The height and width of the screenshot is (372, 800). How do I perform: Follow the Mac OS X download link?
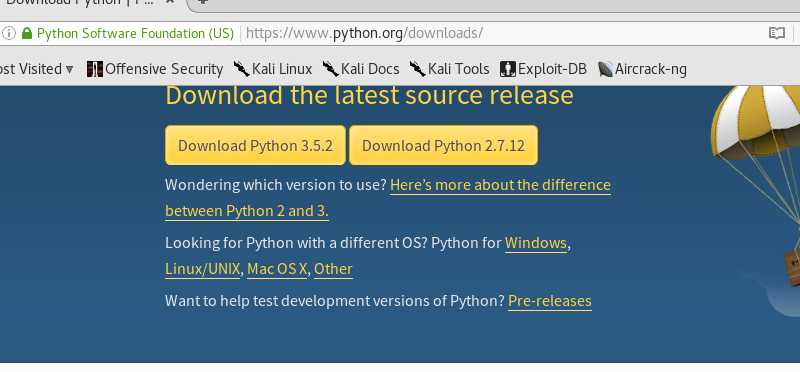point(277,269)
